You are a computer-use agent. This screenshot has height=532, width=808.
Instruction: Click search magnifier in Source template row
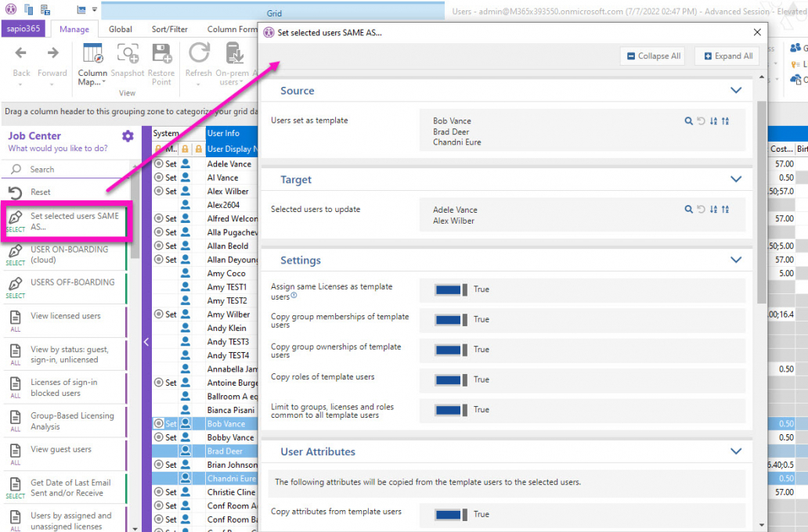[688, 121]
